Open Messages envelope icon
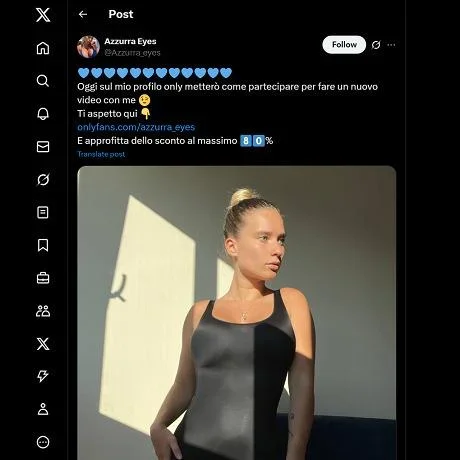Screen dimensions: 460x460 click(43, 147)
